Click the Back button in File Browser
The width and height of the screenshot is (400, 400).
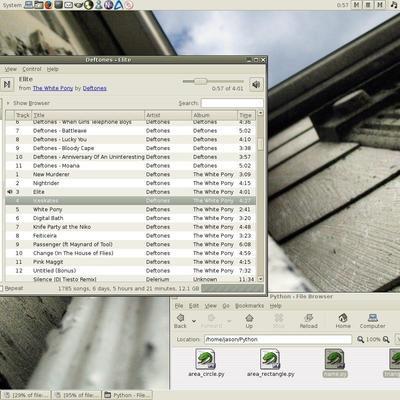180,321
